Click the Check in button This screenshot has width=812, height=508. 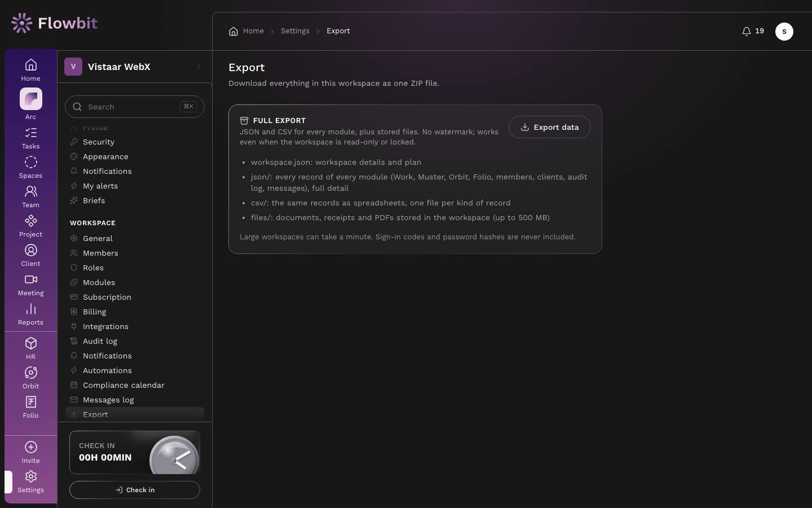(x=135, y=490)
